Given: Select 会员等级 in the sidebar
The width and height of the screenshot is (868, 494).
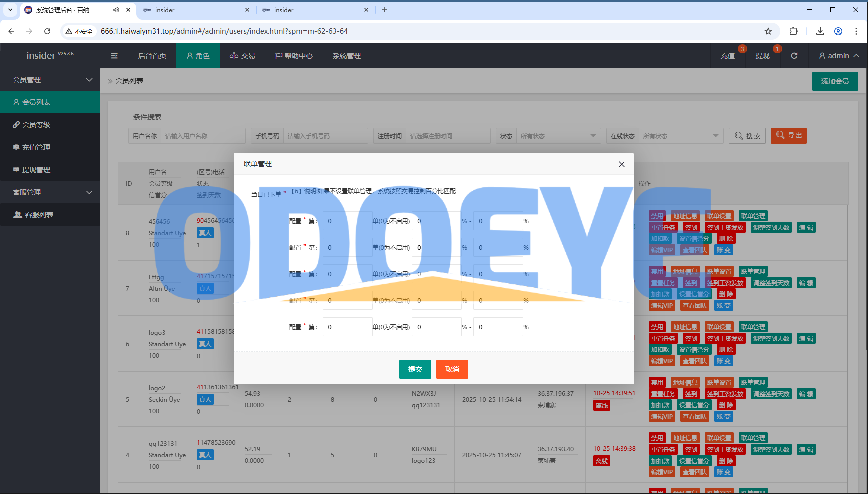Looking at the screenshot, I should tap(36, 125).
